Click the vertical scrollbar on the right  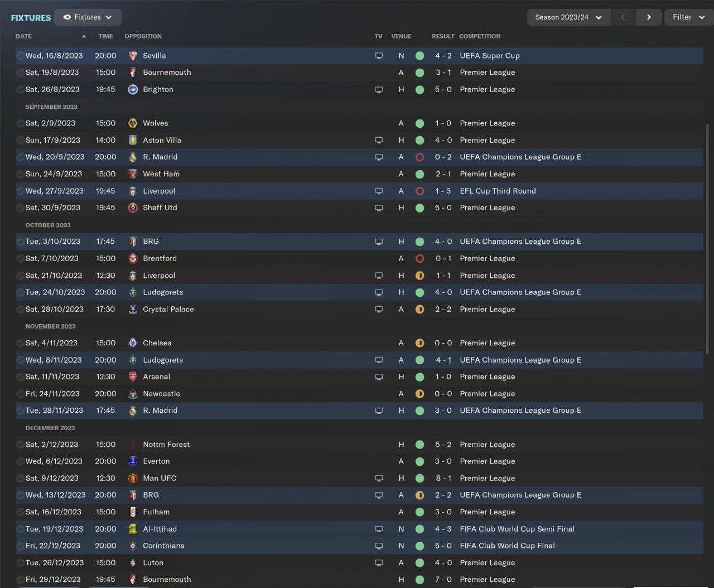pos(707,239)
